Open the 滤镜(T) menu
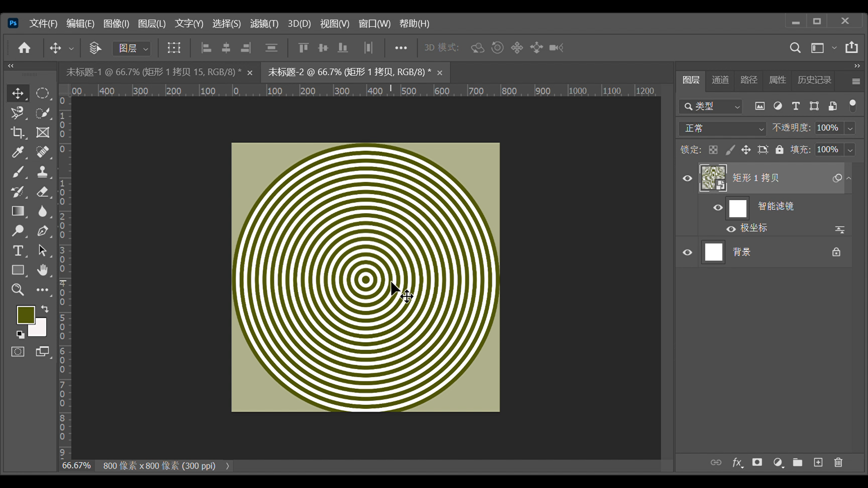868x488 pixels. click(264, 23)
